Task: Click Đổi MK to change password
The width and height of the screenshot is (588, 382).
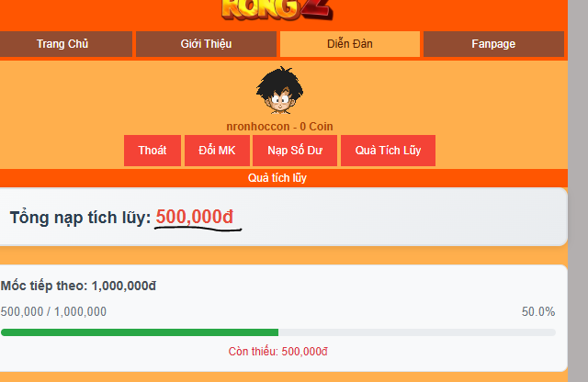Action: [217, 151]
